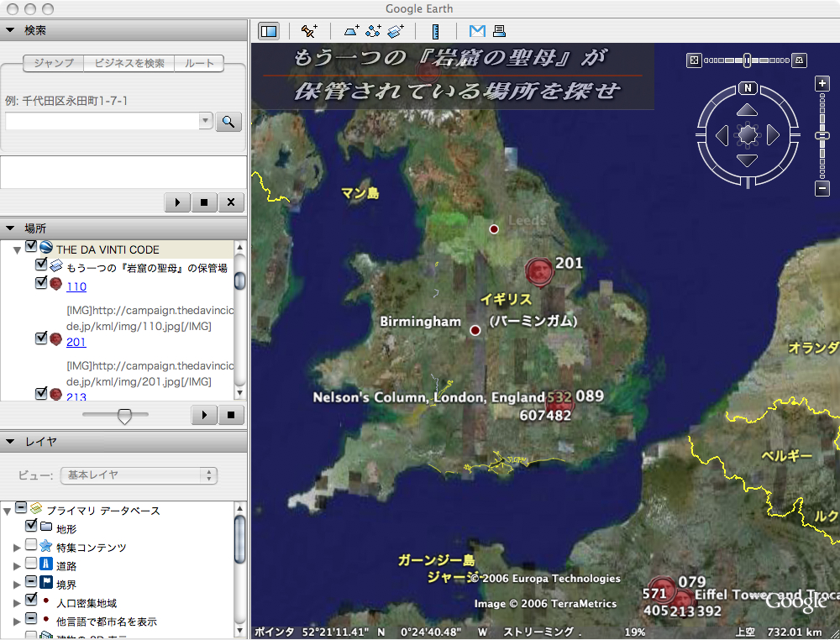
Task: Collapse the 検索 panel
Action: pos(10,30)
